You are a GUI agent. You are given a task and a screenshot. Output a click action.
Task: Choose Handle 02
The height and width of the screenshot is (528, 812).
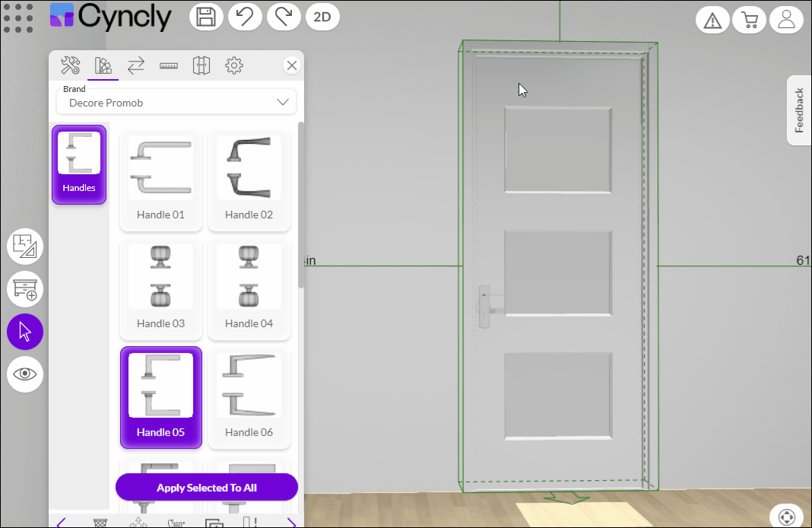(x=249, y=180)
